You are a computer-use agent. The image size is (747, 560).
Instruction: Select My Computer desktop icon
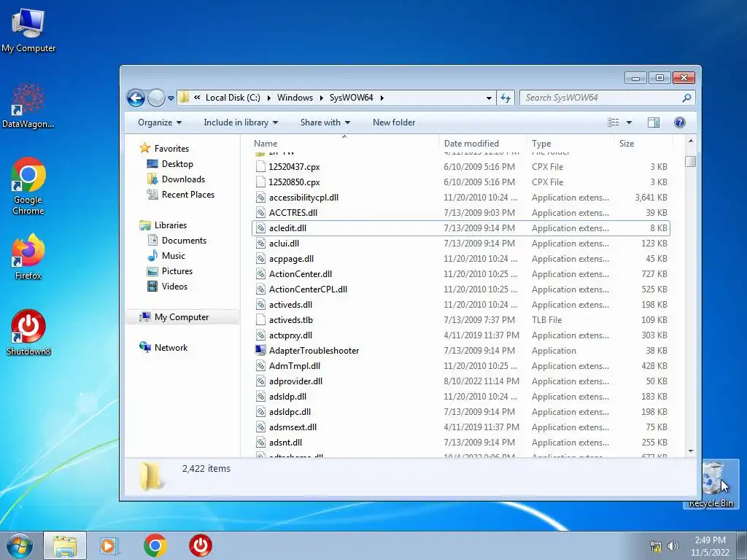coord(28,31)
